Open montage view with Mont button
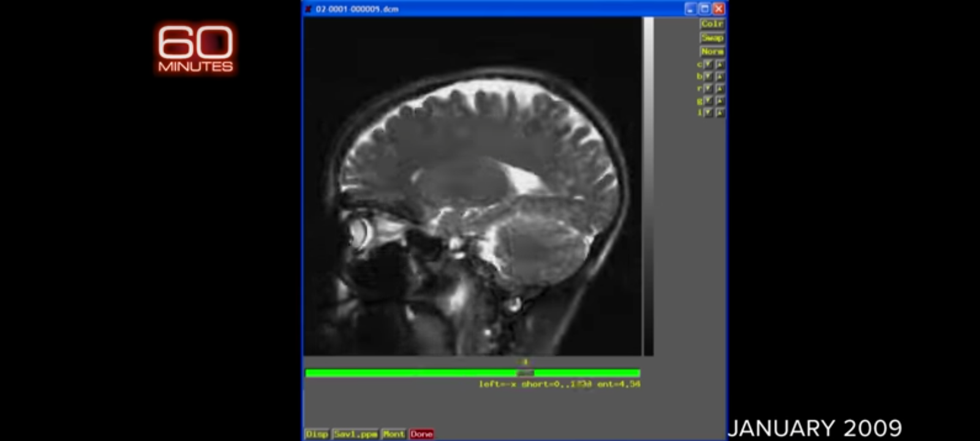Screen dimensions: 980x441 point(393,434)
